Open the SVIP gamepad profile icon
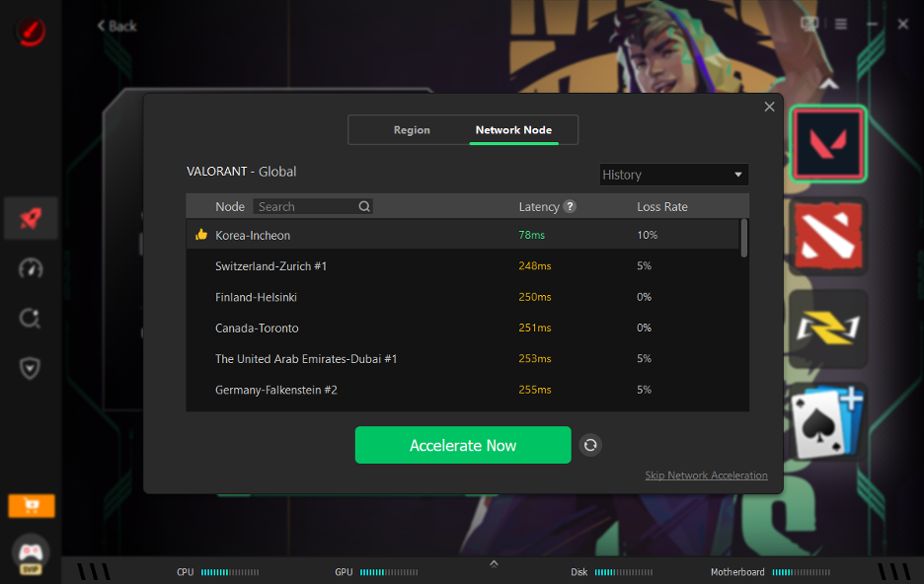Image resolution: width=924 pixels, height=584 pixels. pos(31,553)
